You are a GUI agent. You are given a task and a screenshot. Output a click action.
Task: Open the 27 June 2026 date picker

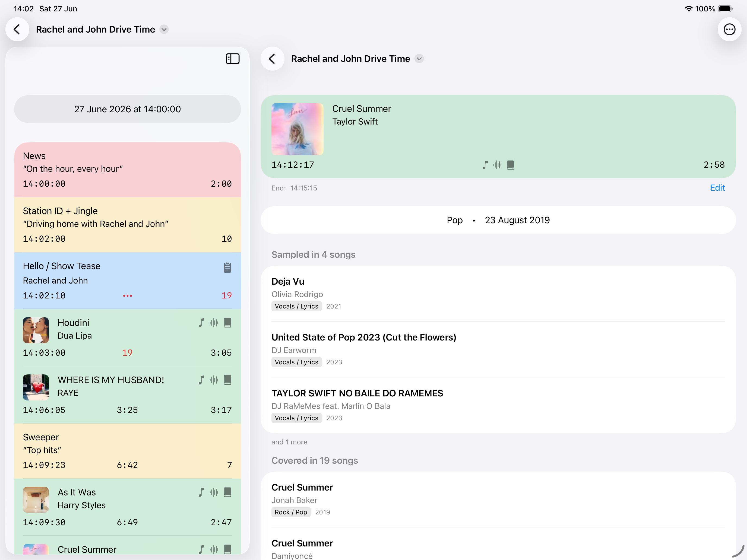point(128,109)
